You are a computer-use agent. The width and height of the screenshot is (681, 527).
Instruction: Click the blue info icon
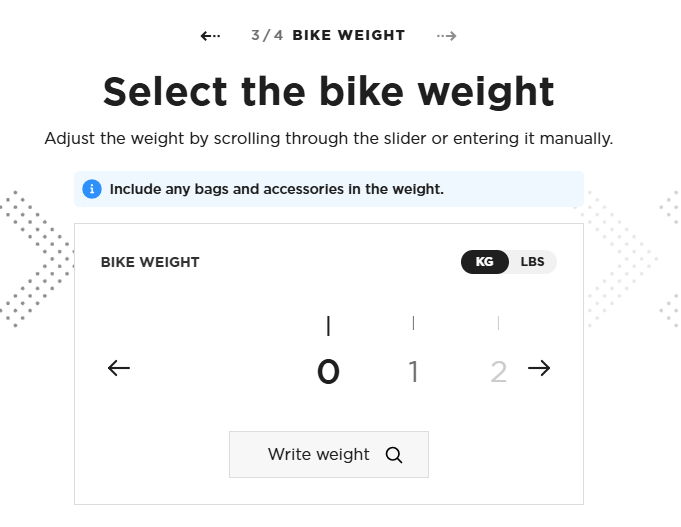point(92,188)
